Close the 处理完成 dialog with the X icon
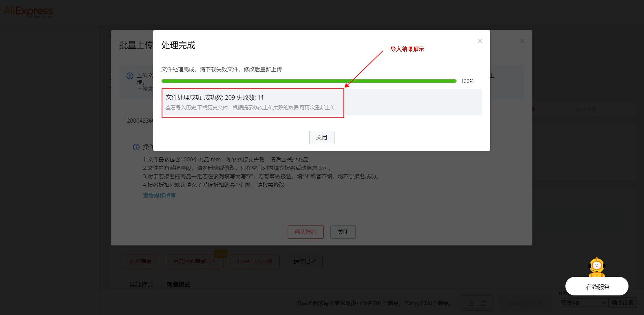Image resolution: width=644 pixels, height=315 pixels. (480, 41)
